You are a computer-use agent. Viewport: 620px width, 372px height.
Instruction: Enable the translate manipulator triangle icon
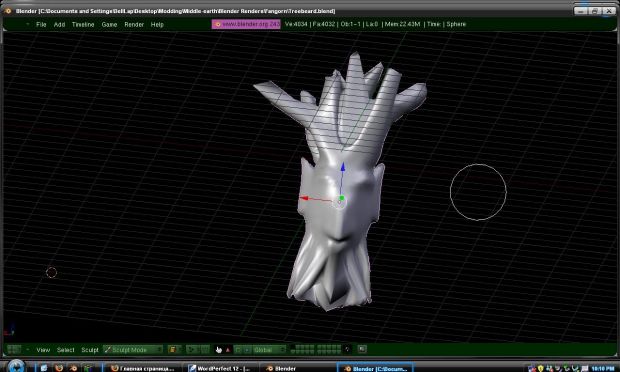pos(228,350)
